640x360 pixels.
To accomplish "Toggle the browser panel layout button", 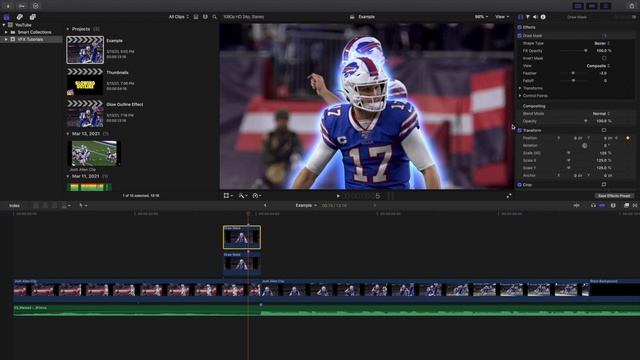I will point(578,6).
